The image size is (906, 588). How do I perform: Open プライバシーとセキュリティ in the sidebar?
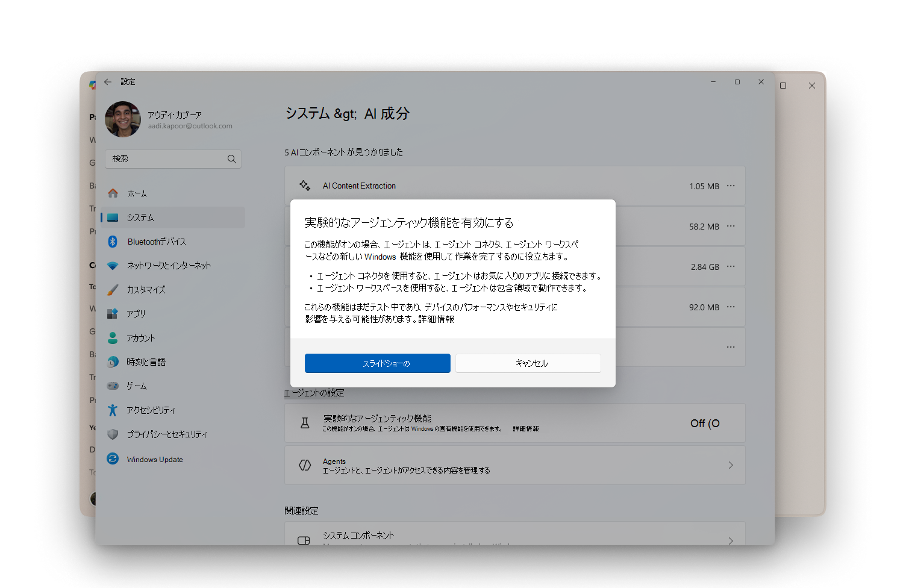point(172,434)
